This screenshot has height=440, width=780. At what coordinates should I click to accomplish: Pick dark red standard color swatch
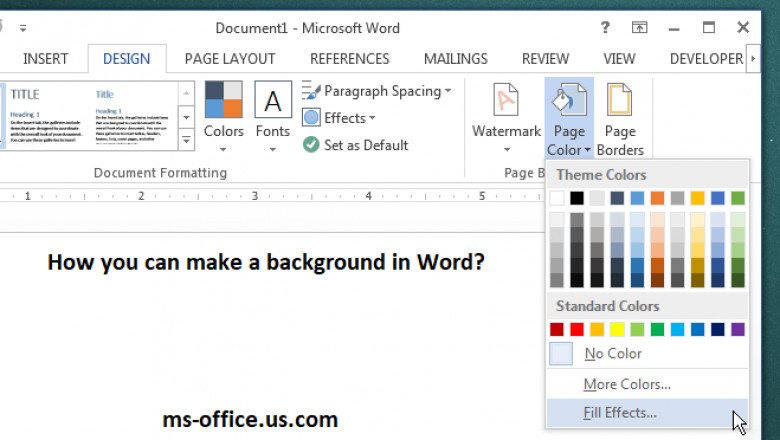557,329
